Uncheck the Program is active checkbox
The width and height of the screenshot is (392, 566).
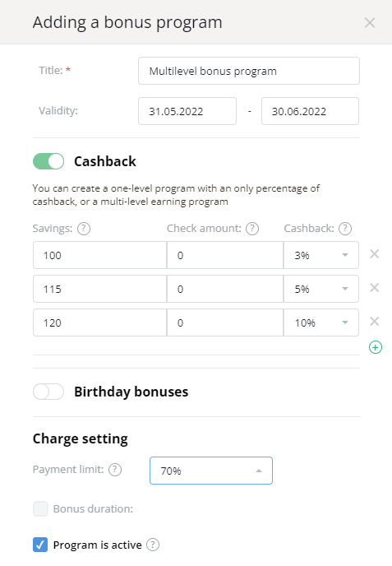click(x=40, y=545)
